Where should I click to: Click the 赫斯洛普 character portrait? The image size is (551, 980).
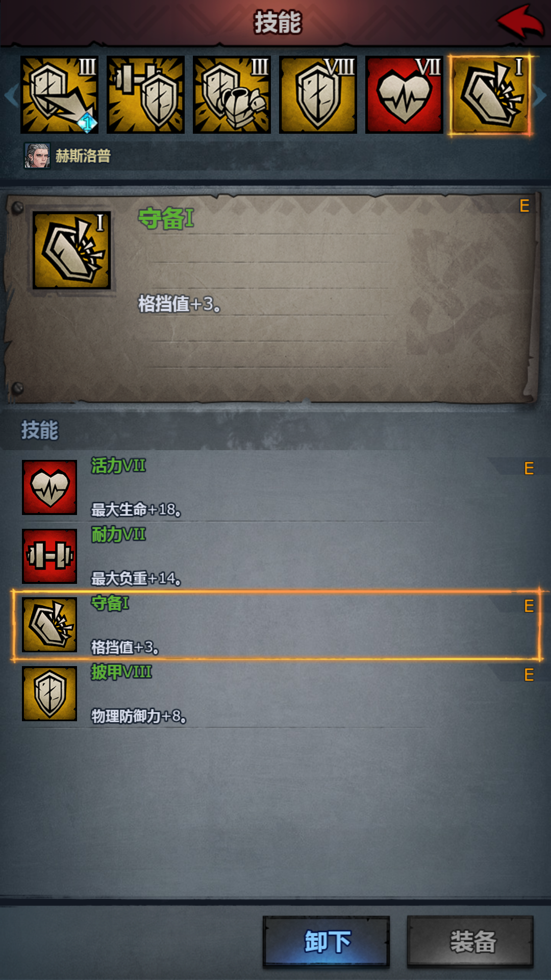(37, 156)
